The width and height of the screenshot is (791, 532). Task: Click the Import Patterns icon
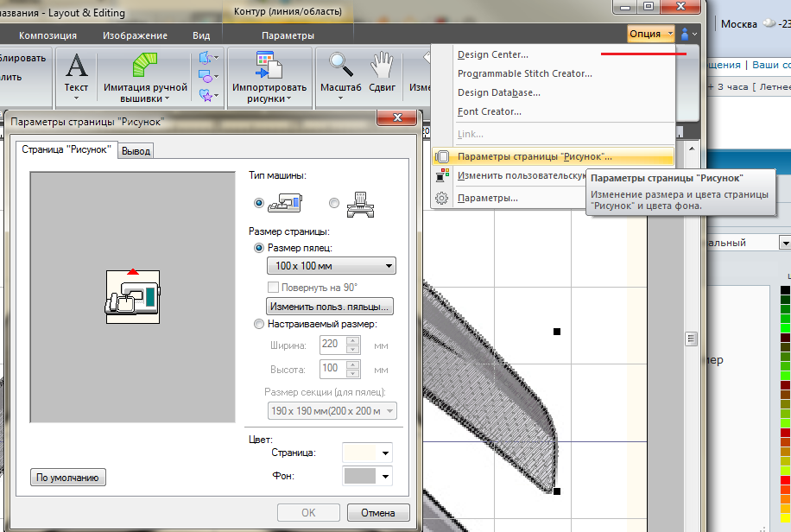tap(269, 66)
